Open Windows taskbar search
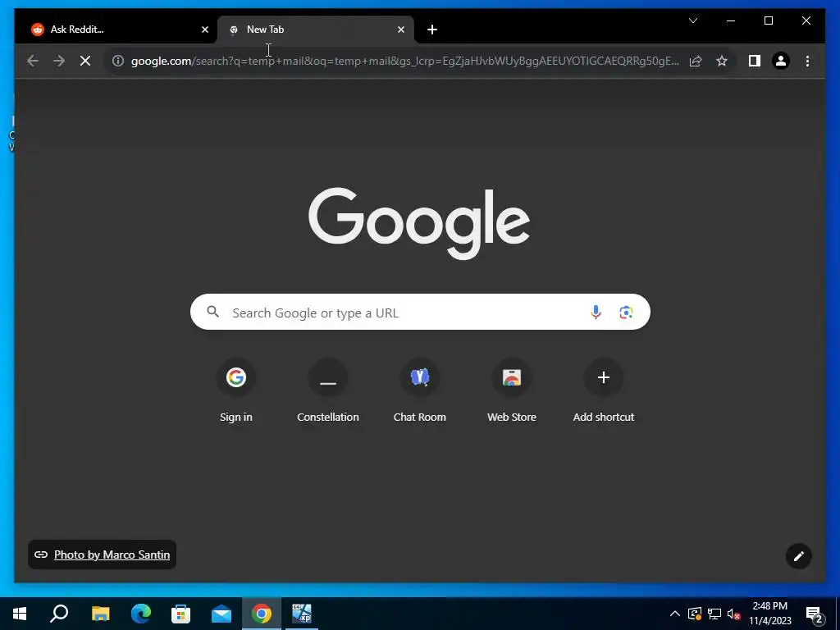This screenshot has width=840, height=630. pyautogui.click(x=59, y=614)
